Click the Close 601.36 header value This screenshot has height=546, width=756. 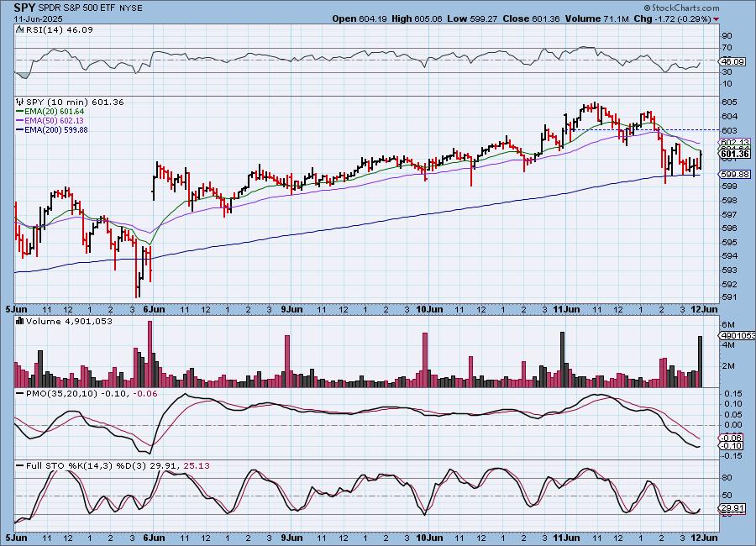point(531,18)
